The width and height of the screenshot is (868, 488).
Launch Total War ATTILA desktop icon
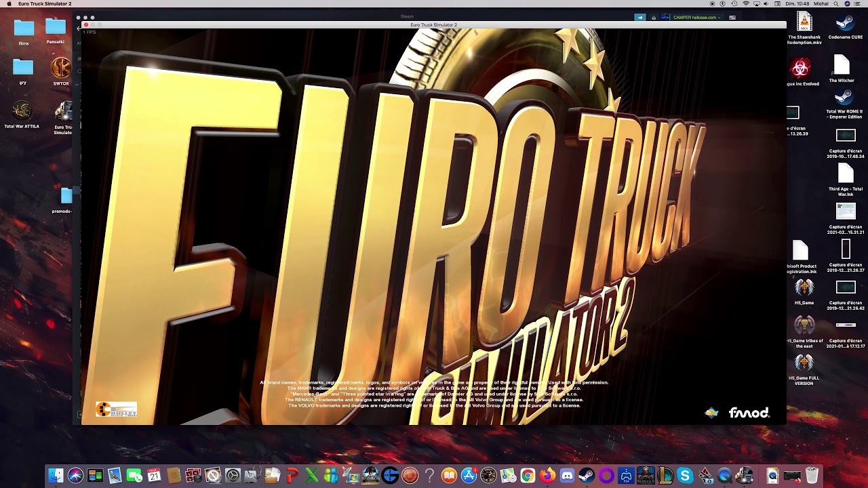(22, 110)
